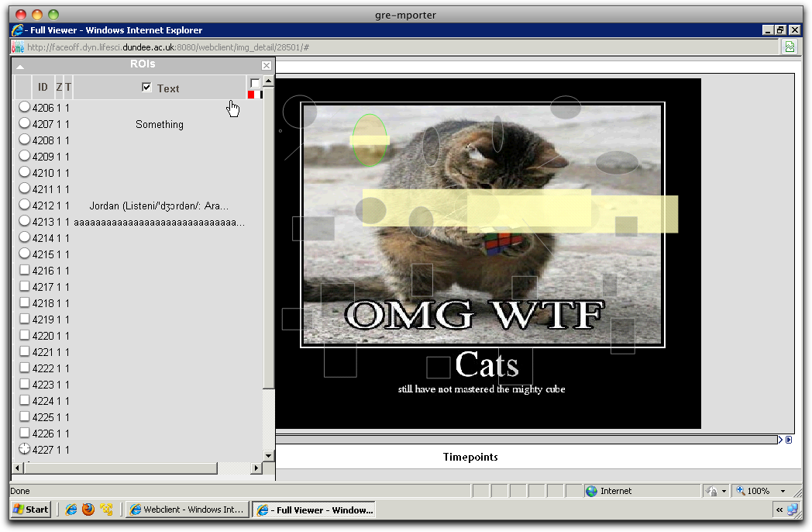The image size is (812, 532).
Task: Collapse the ROIs panel with triangle
Action: (x=20, y=67)
